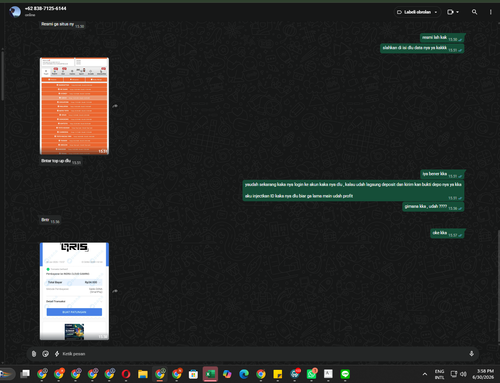Open WhatsApp from the taskbar
This screenshot has height=383, width=500.
312,374
